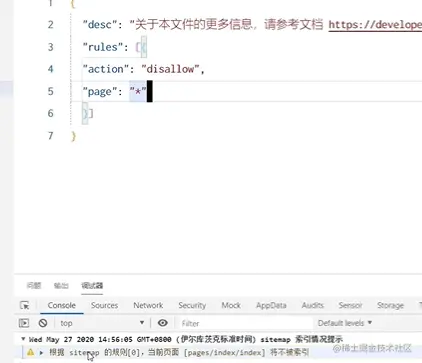Expand the sitemap warning message arrow

tap(41, 352)
